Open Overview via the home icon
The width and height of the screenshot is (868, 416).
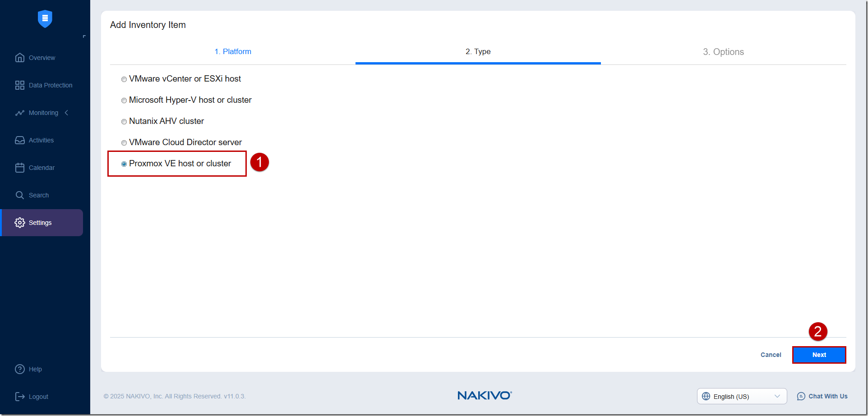pos(20,58)
